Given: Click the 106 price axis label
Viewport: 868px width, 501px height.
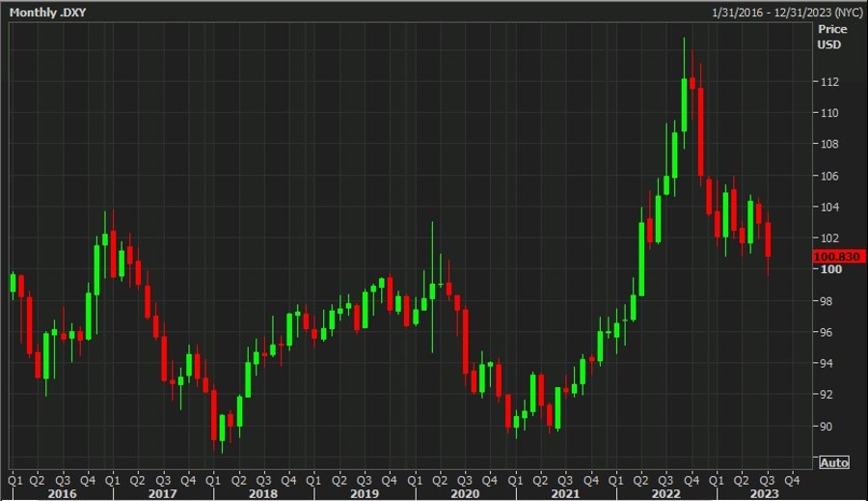Looking at the screenshot, I should point(829,176).
